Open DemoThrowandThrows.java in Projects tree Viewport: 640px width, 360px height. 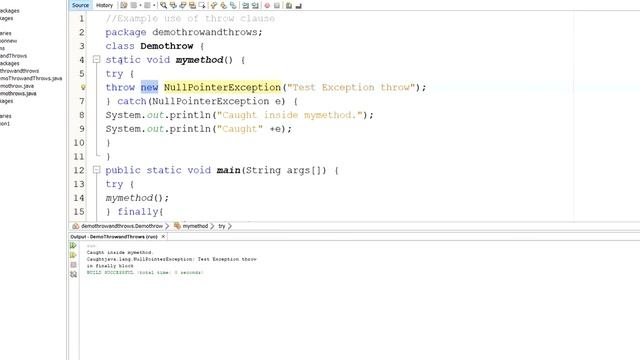(31, 78)
